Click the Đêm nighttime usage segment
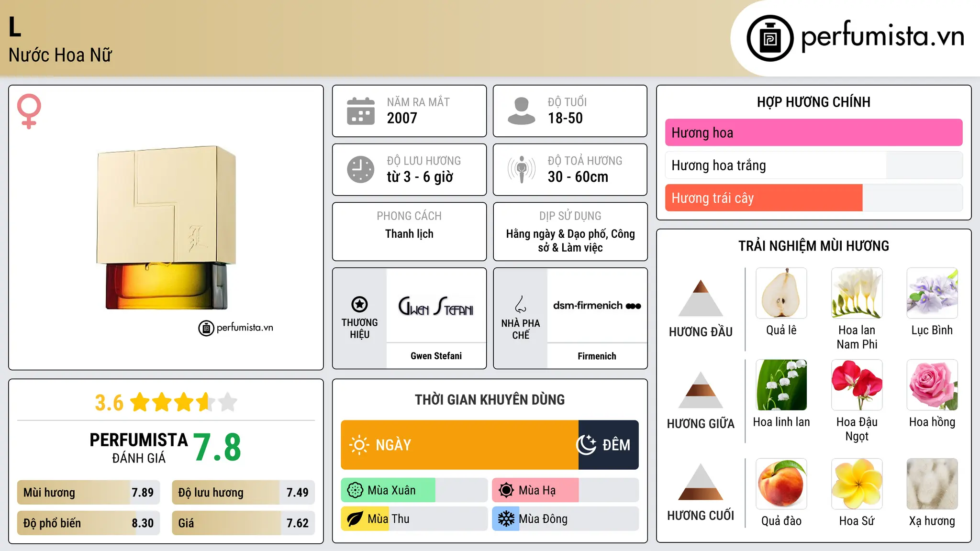The height and width of the screenshot is (551, 980). click(609, 445)
